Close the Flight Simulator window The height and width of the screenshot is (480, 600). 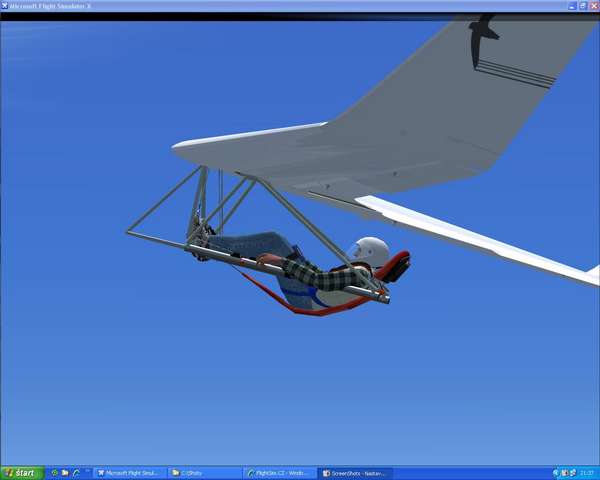pos(594,6)
